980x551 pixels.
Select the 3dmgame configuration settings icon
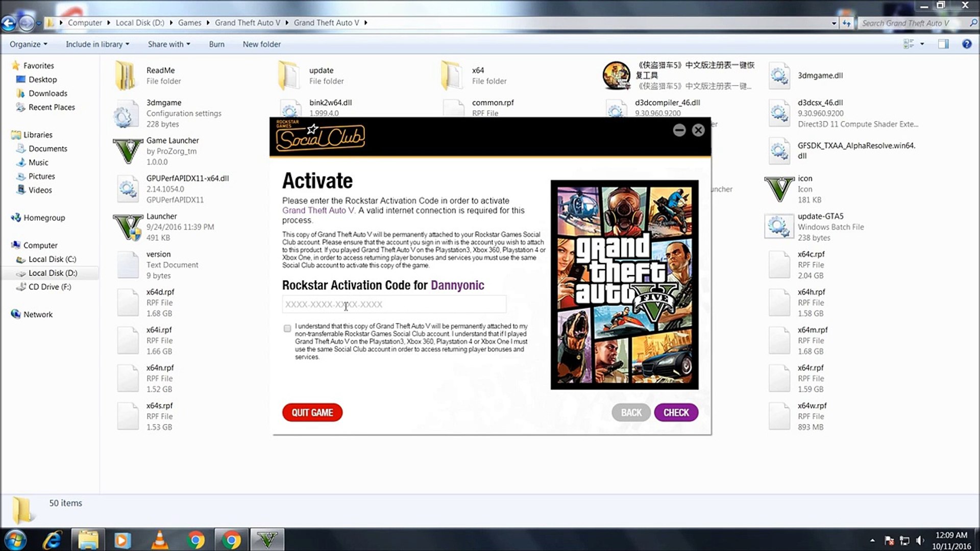[x=126, y=114]
